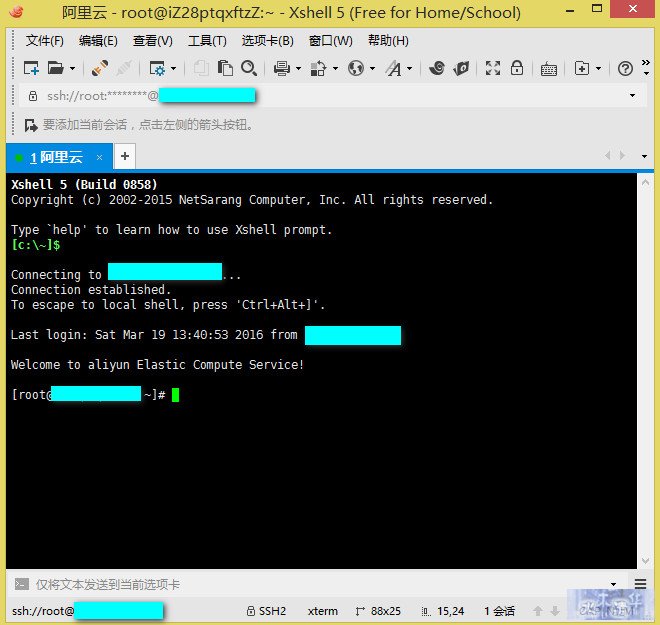The image size is (660, 625).
Task: Click the Paste clipboard icon
Action: click(225, 68)
